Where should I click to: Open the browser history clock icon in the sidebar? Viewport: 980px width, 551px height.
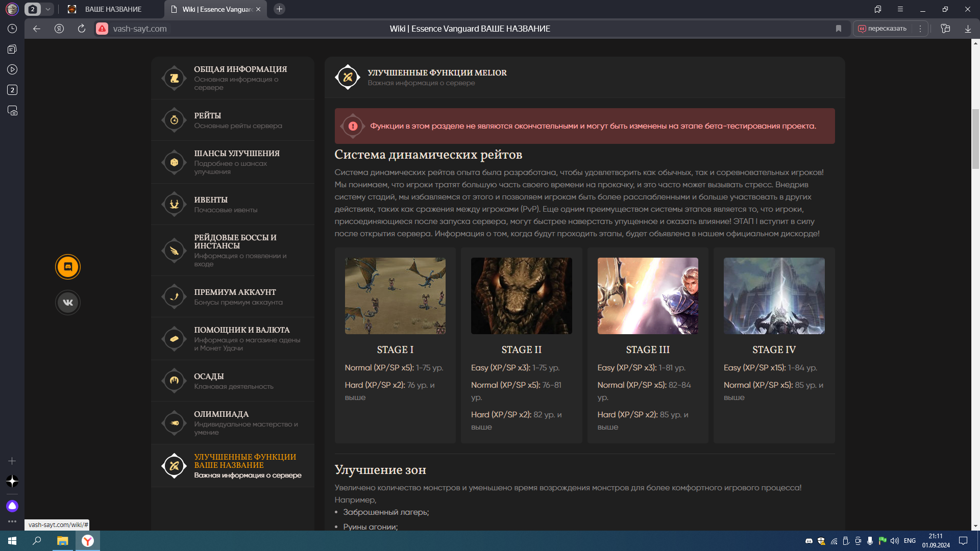click(12, 29)
